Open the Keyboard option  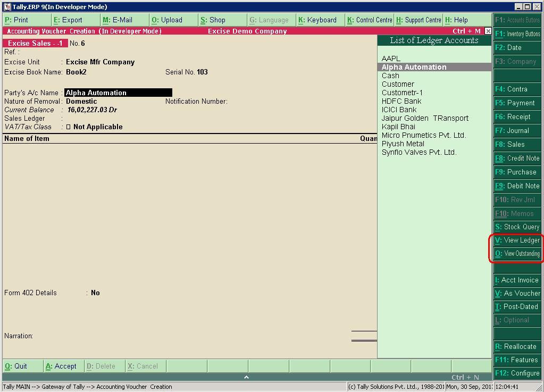coord(320,20)
